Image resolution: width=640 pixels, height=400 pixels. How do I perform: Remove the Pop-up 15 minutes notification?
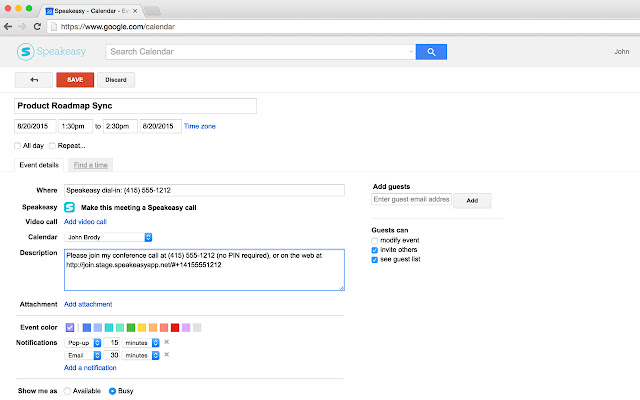tap(167, 342)
